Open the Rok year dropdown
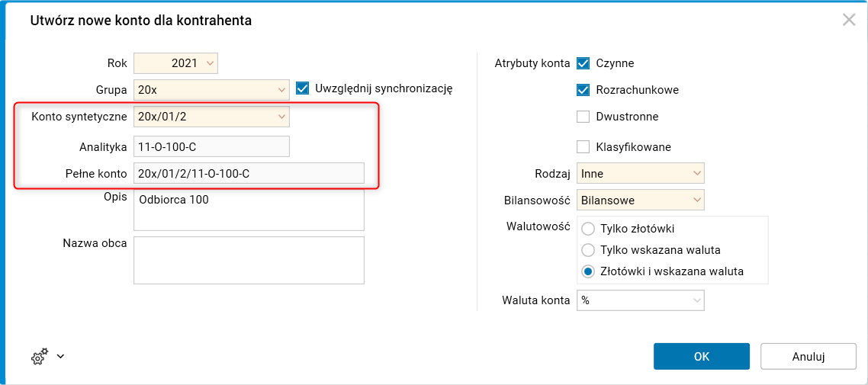This screenshot has height=385, width=868. coord(211,63)
